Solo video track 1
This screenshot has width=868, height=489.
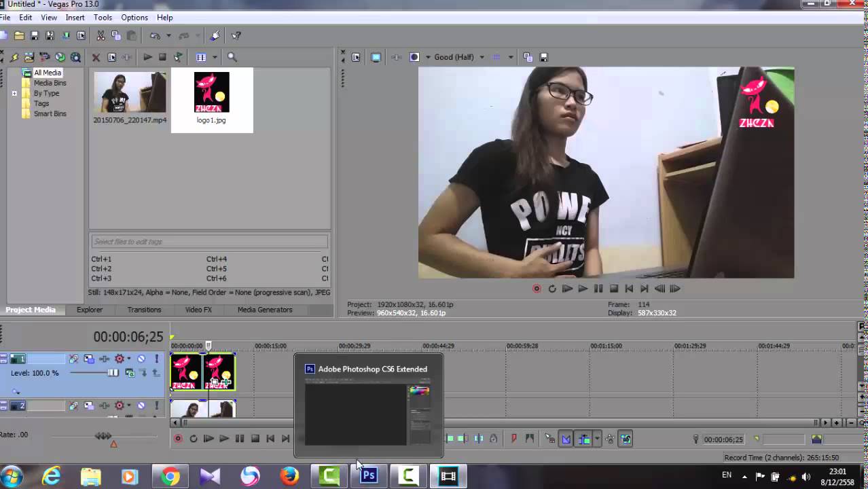pyautogui.click(x=156, y=359)
